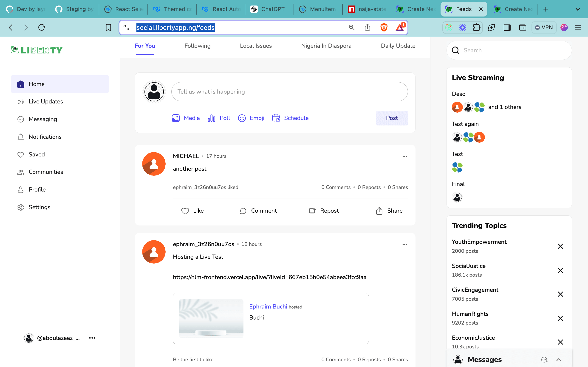Click the 'Tell us what is happening' field
Image resolution: width=588 pixels, height=367 pixels.
[x=289, y=92]
